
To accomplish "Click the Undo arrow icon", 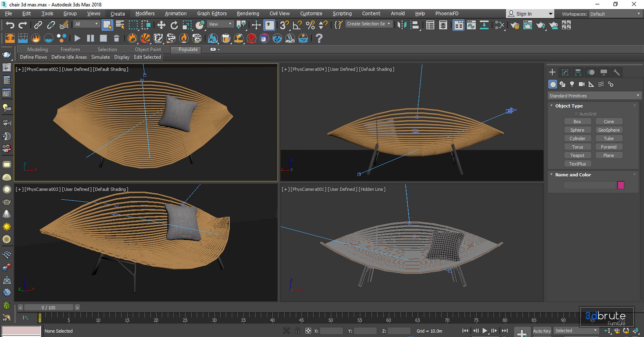I will [x=10, y=25].
